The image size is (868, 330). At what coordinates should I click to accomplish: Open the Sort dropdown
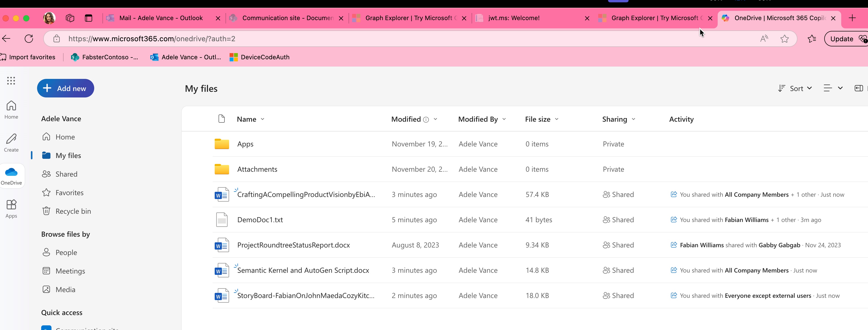795,88
